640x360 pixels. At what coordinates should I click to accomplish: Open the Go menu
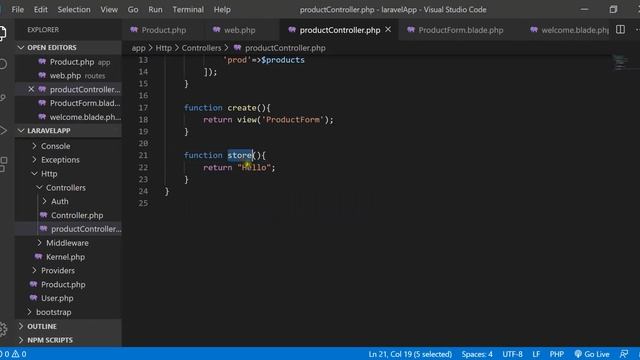pyautogui.click(x=133, y=9)
